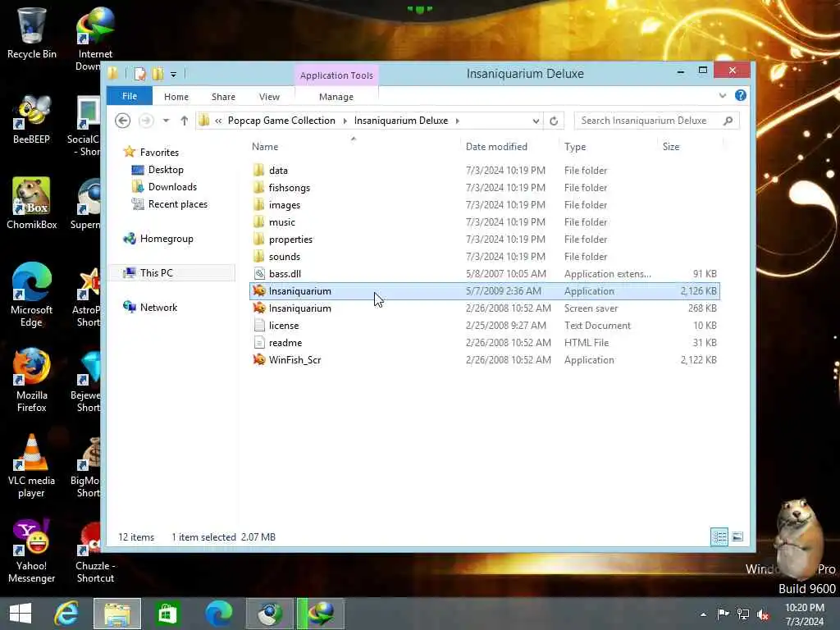840x630 pixels.
Task: Select VLC media player desktop shortcut
Action: [31, 466]
